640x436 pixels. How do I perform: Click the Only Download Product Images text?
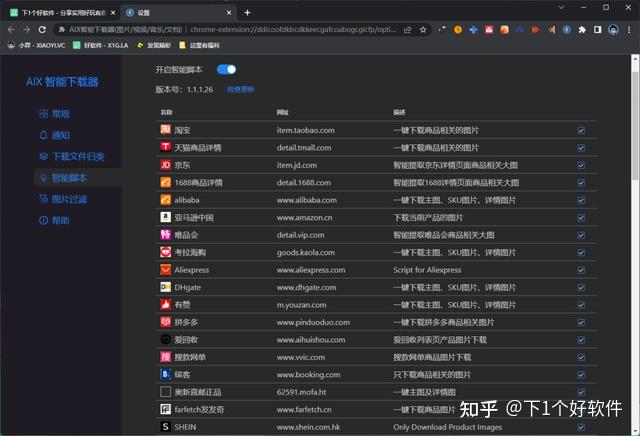coord(447,427)
